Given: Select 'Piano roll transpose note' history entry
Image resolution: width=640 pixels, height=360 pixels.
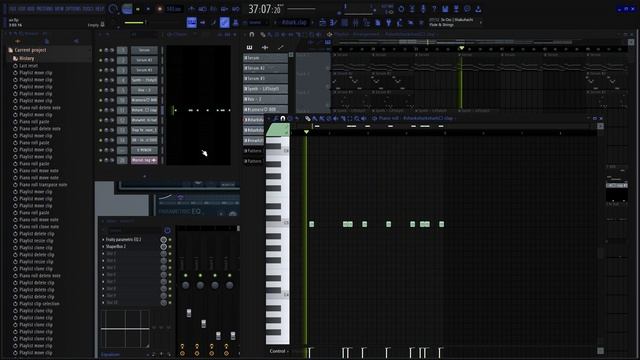Looking at the screenshot, I should [43, 184].
